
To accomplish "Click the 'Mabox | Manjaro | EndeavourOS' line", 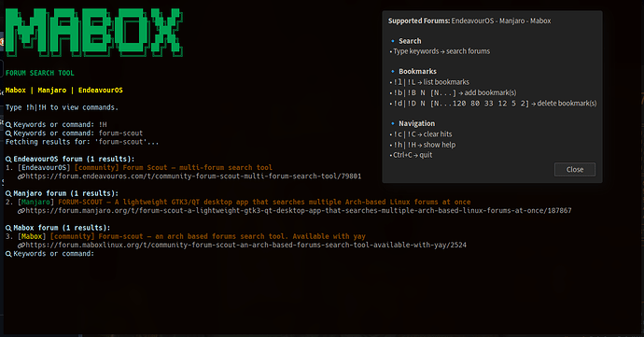I will [64, 90].
